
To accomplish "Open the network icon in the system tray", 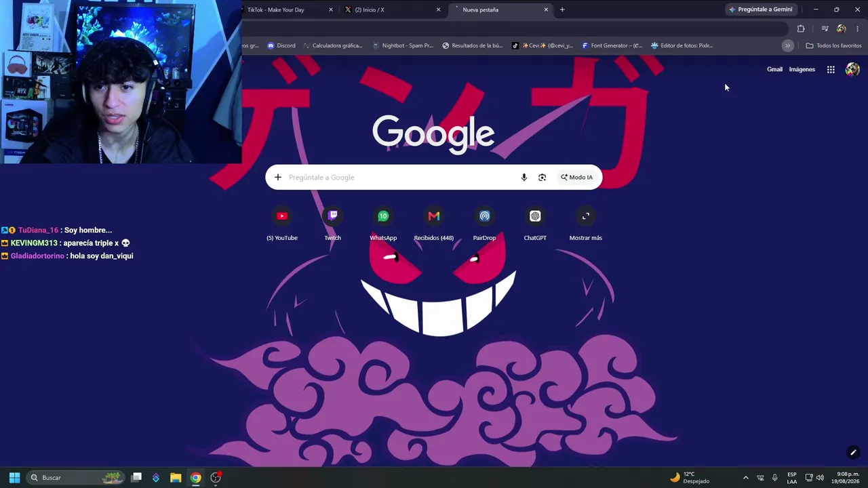I will click(x=809, y=477).
